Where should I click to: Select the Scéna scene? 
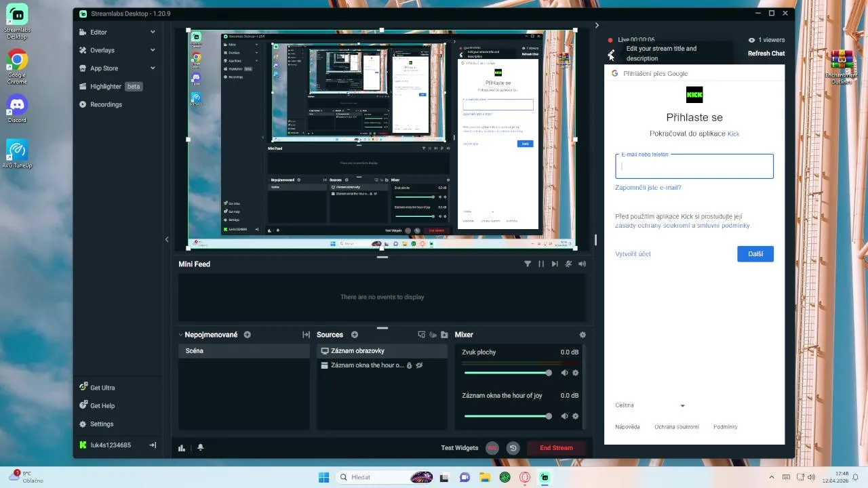point(244,351)
